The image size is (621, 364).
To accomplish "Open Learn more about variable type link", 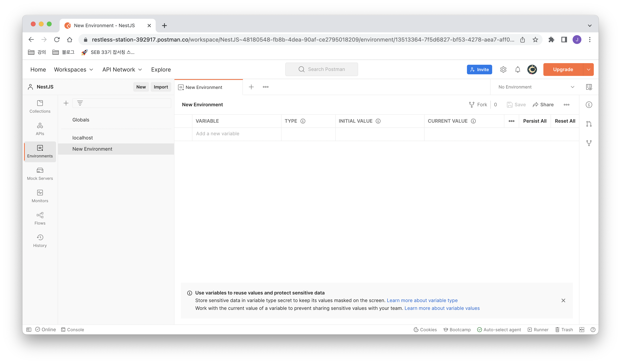I will pyautogui.click(x=422, y=300).
